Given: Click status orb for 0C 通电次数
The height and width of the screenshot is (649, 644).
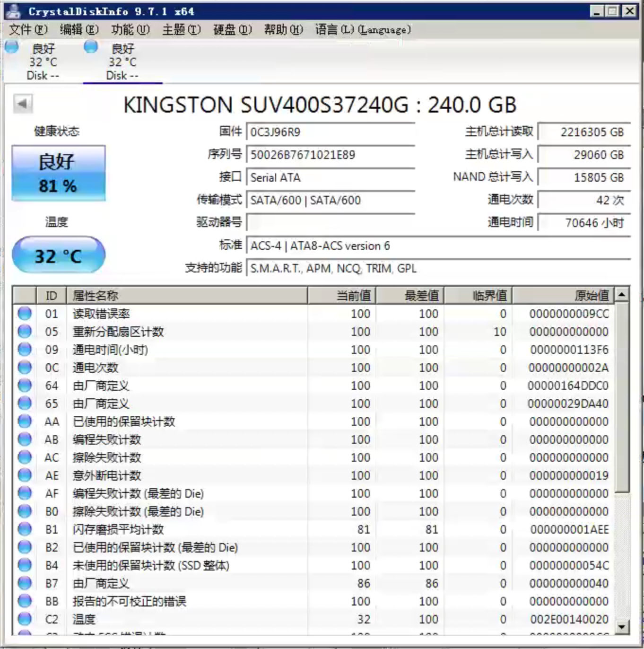Looking at the screenshot, I should tap(25, 367).
